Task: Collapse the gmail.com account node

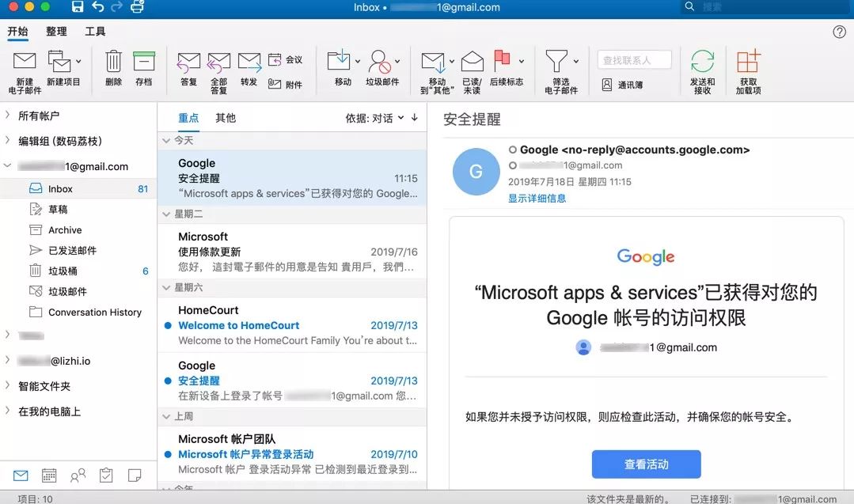Action: pos(7,165)
